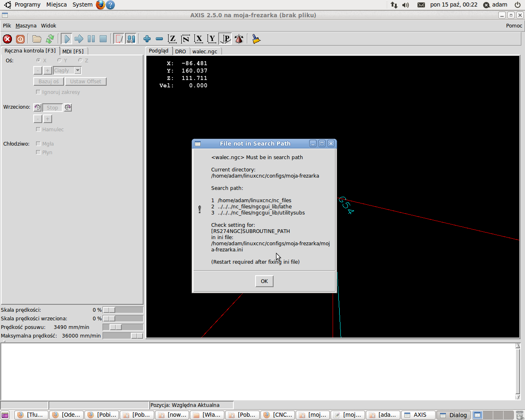Pause program execution
525x420 pixels.
click(x=91, y=39)
